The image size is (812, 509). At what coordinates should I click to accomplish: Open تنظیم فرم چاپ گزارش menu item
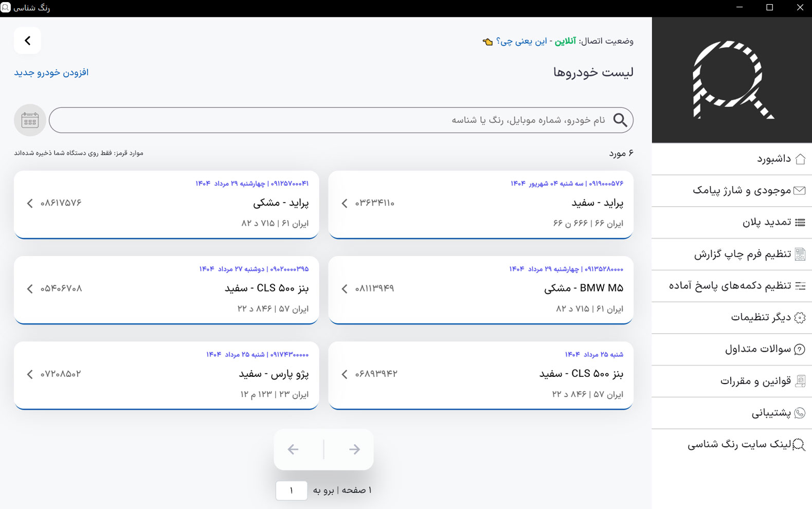pyautogui.click(x=732, y=254)
